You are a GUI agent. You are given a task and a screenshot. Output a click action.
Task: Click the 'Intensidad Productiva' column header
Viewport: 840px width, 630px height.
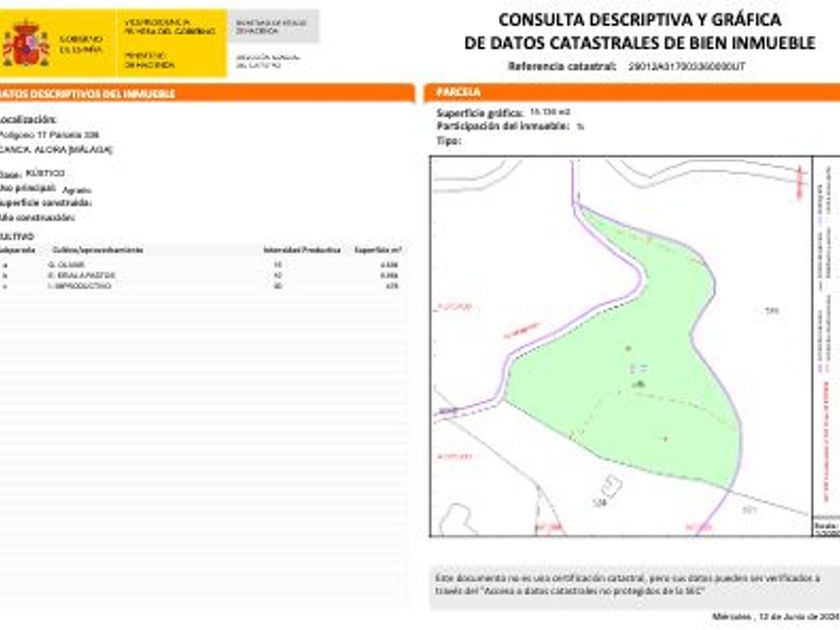[302, 250]
